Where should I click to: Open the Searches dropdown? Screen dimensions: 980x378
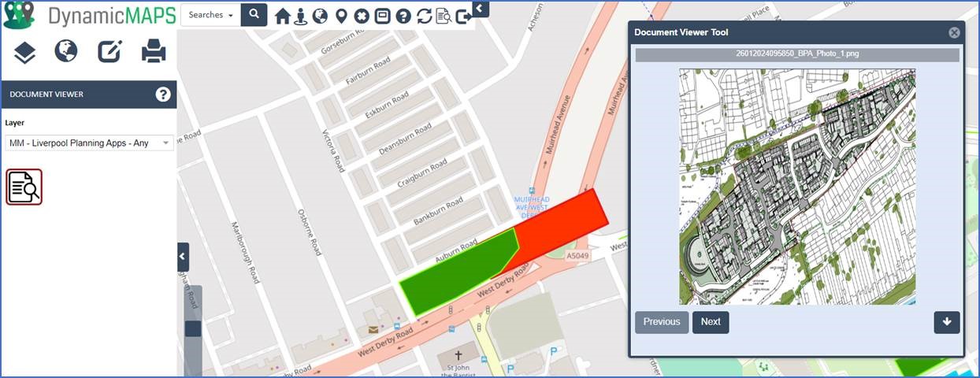click(x=211, y=15)
